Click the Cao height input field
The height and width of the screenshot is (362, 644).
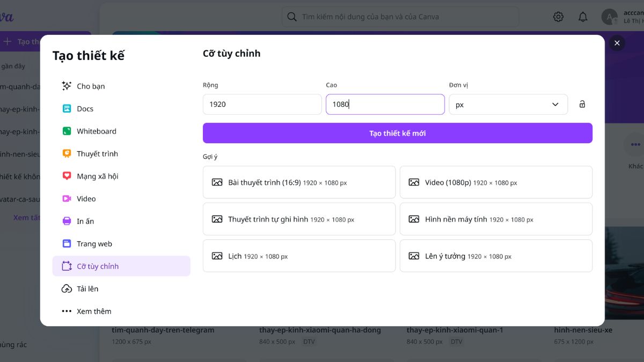[x=385, y=104]
